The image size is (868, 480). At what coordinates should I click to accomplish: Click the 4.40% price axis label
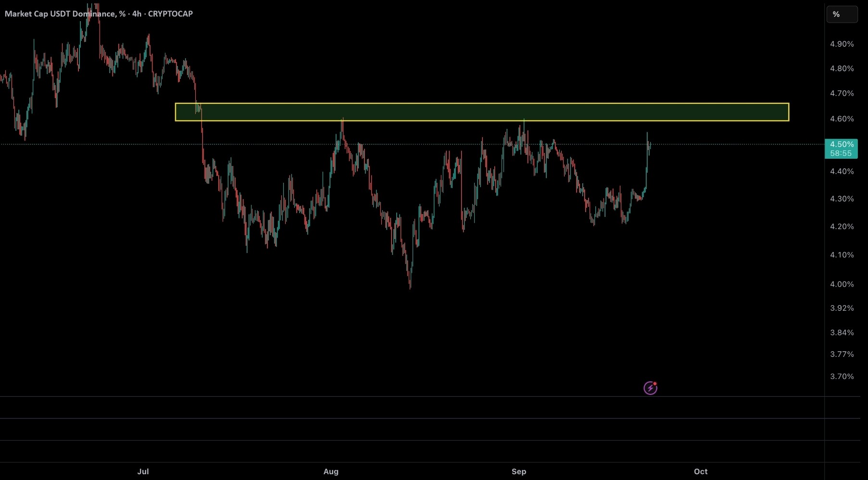point(842,171)
